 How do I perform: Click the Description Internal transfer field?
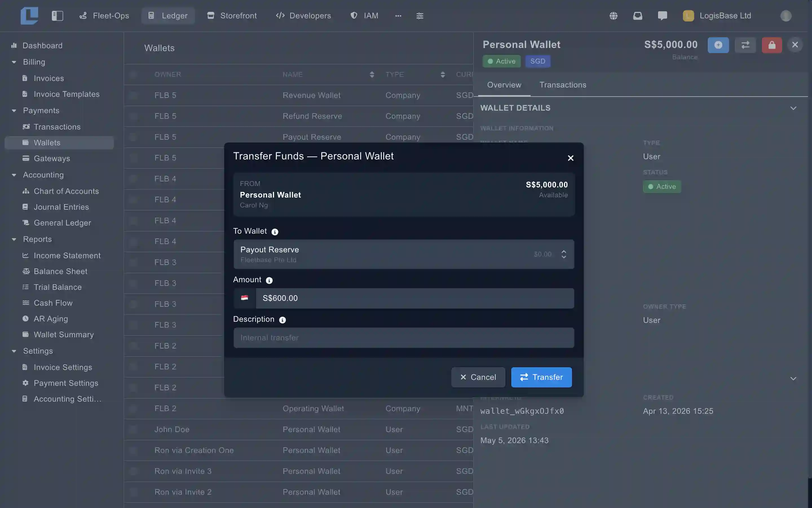tap(404, 338)
